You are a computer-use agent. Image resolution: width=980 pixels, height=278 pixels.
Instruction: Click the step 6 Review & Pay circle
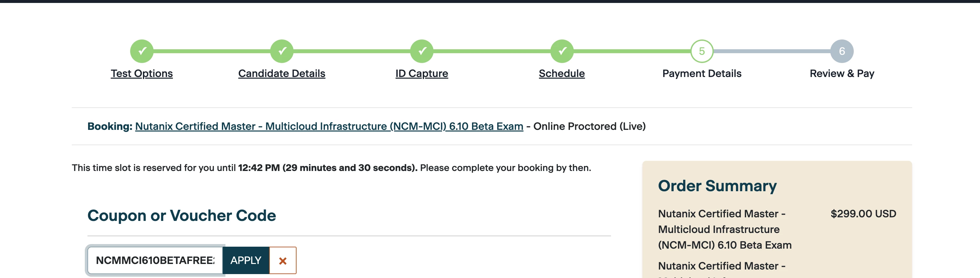pos(842,51)
